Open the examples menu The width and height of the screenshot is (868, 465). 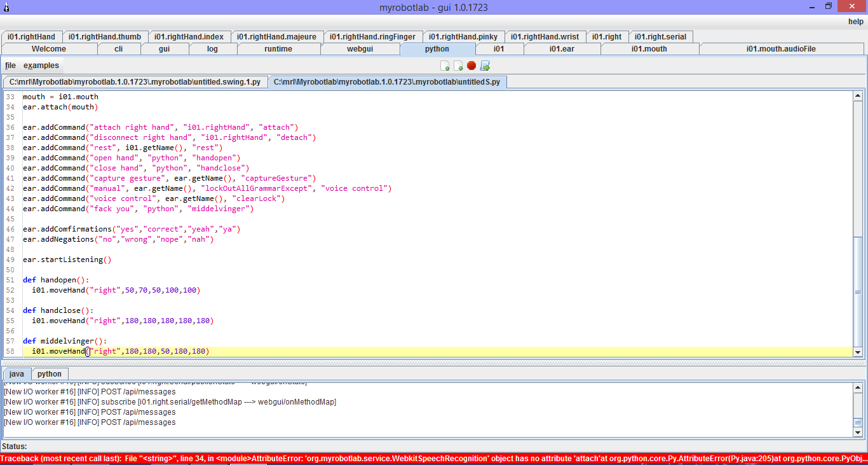[41, 66]
